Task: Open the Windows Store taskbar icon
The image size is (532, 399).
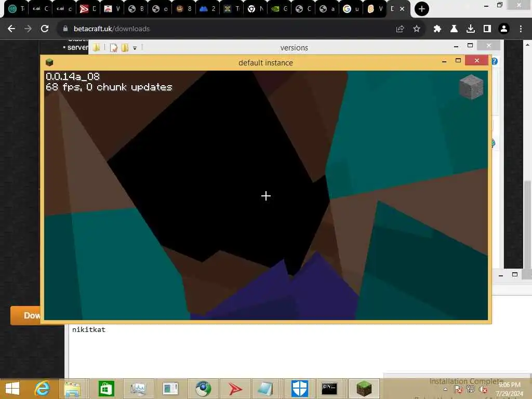Action: (106, 389)
